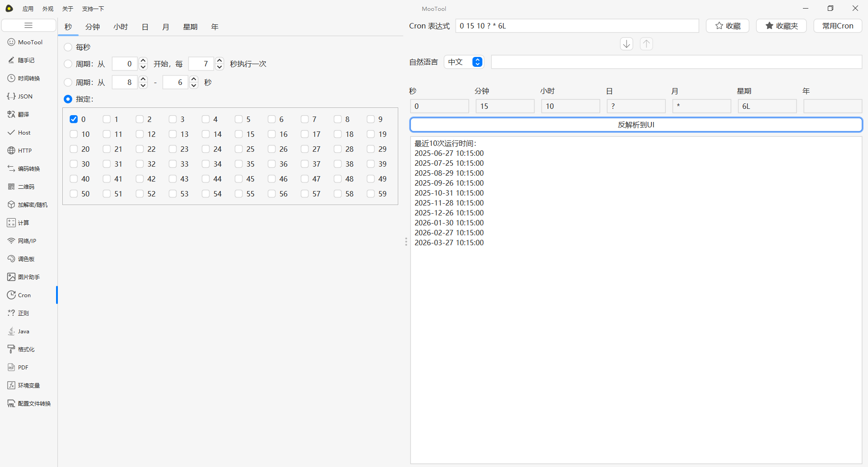Viewport: 868px width, 467px height.
Task: Open the 外观 menu
Action: pos(47,9)
